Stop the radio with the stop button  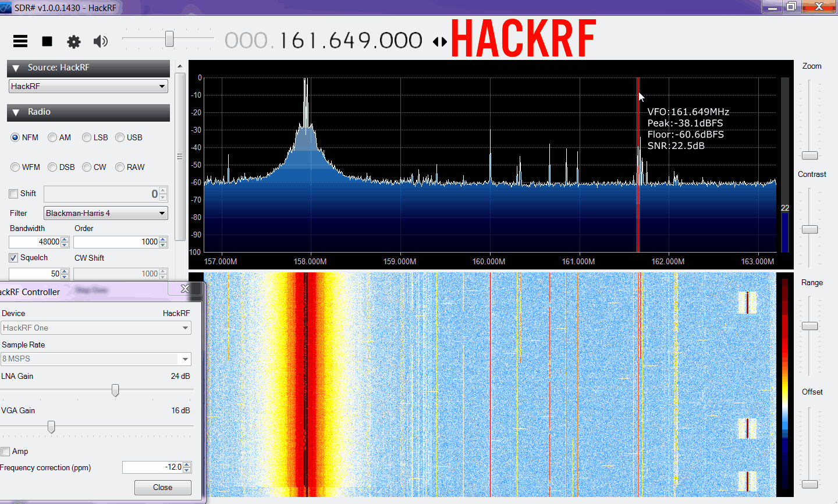tap(47, 41)
